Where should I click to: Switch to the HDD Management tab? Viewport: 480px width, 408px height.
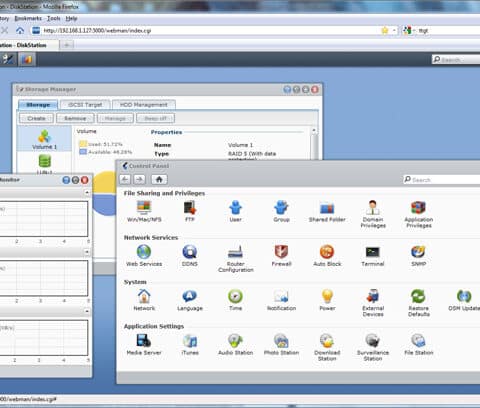click(144, 105)
